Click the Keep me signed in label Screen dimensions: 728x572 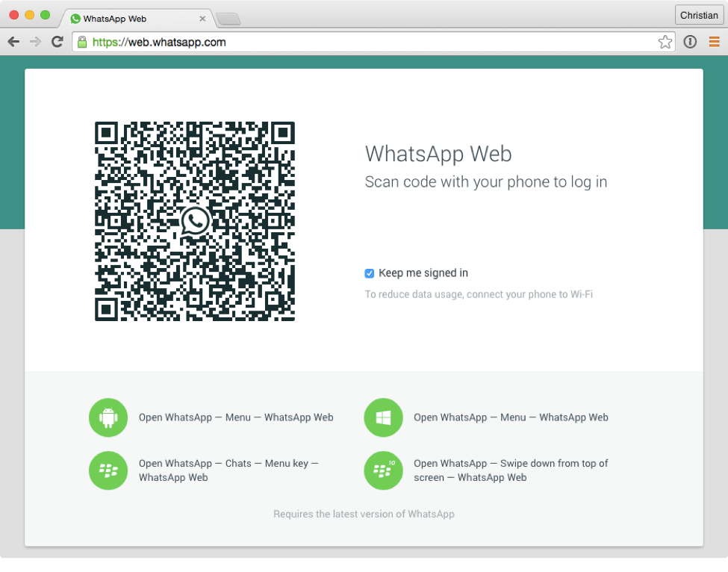[423, 273]
